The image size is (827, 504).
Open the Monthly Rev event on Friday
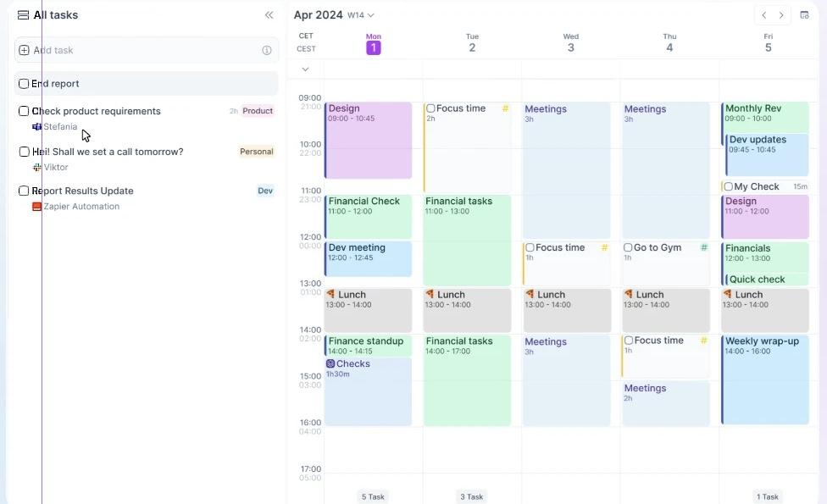tap(765, 117)
